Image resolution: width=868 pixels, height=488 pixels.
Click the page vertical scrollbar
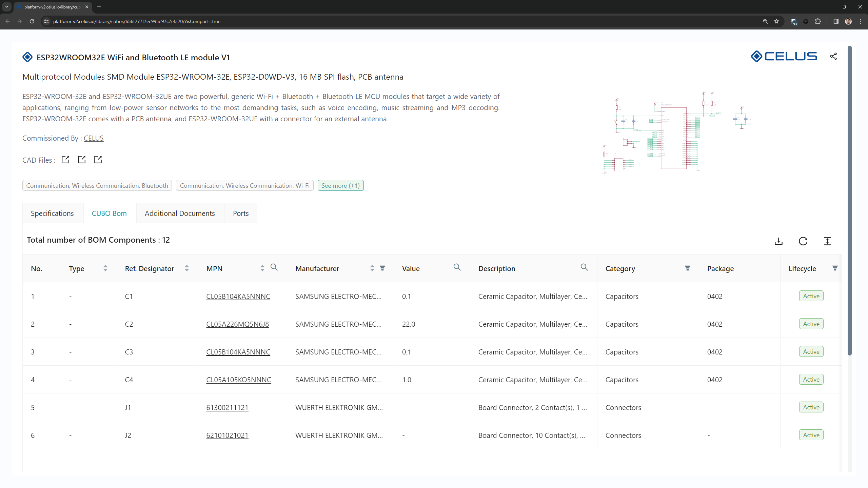pos(849,200)
